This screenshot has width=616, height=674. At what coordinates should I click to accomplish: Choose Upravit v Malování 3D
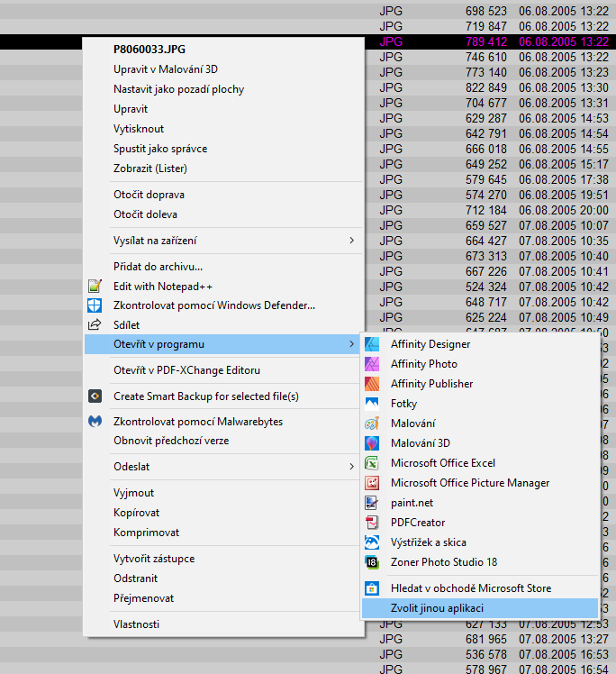(223, 69)
